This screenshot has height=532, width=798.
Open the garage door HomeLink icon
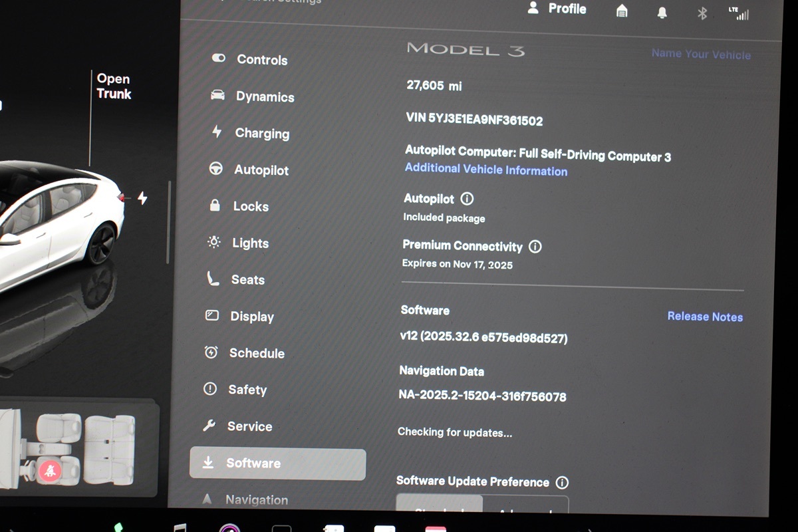(622, 11)
